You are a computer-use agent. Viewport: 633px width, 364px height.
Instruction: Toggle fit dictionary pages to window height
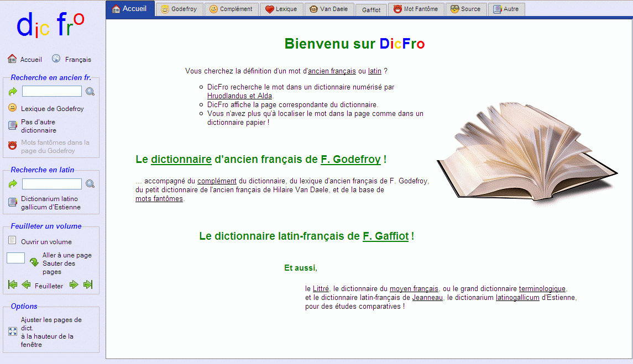click(x=13, y=331)
